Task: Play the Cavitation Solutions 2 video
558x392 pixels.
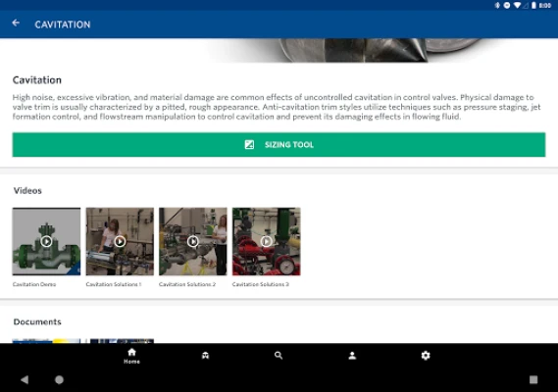Action: coord(193,241)
